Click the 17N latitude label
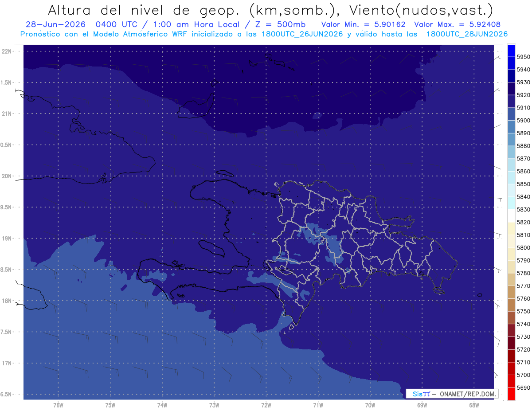 (8, 363)
